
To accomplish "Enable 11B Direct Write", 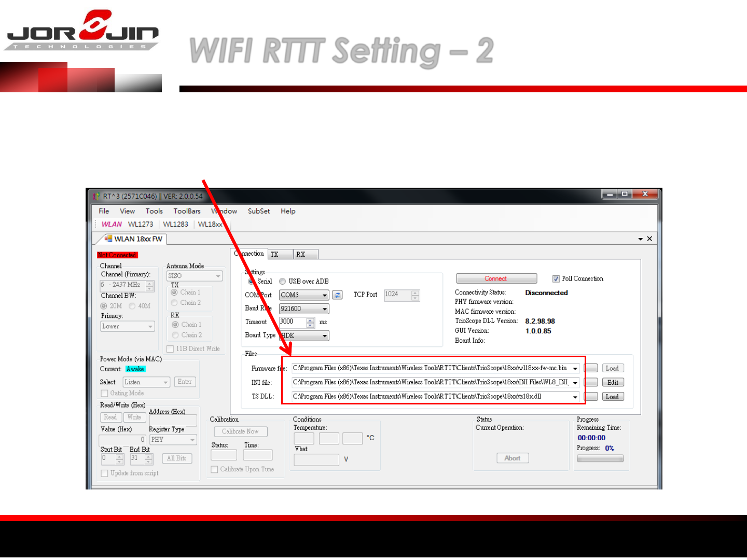I will (x=170, y=349).
